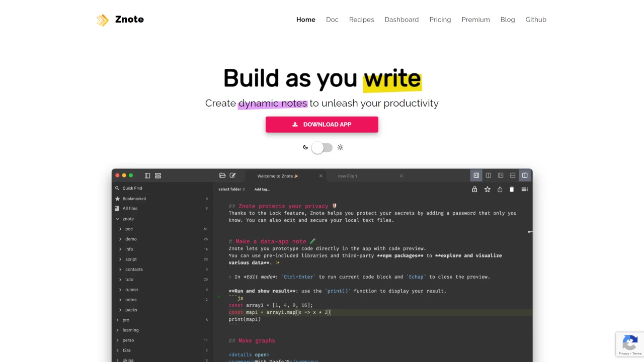The height and width of the screenshot is (362, 644).
Task: Bookmark the note with star icon
Action: click(x=487, y=190)
